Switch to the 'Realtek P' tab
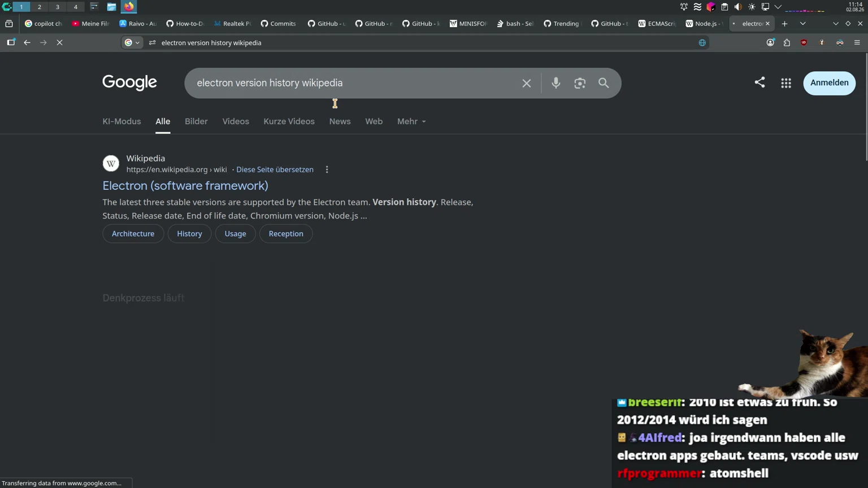This screenshot has height=488, width=868. coord(232,24)
